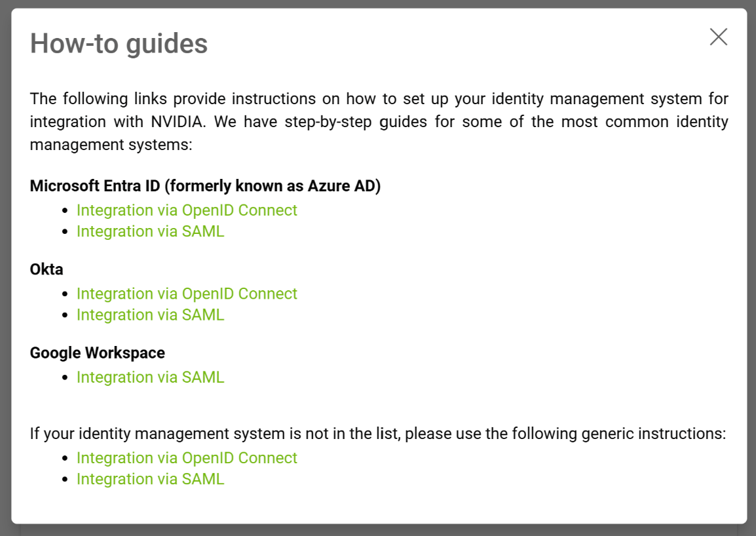Open generic SAML integration instructions
756x536 pixels.
point(150,479)
